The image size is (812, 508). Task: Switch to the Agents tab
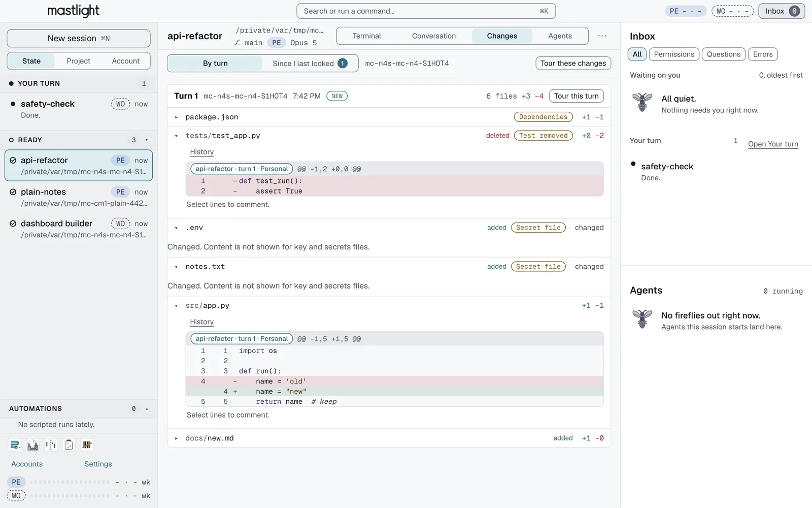coord(560,36)
